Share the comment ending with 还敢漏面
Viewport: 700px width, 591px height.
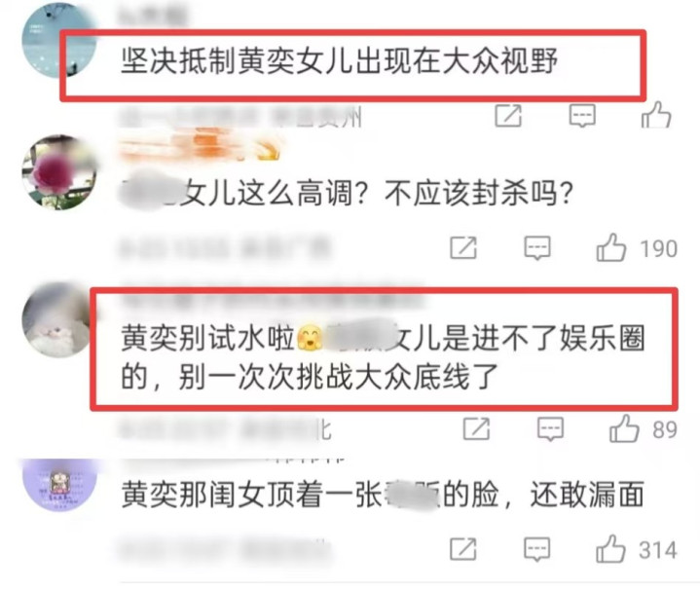463,549
